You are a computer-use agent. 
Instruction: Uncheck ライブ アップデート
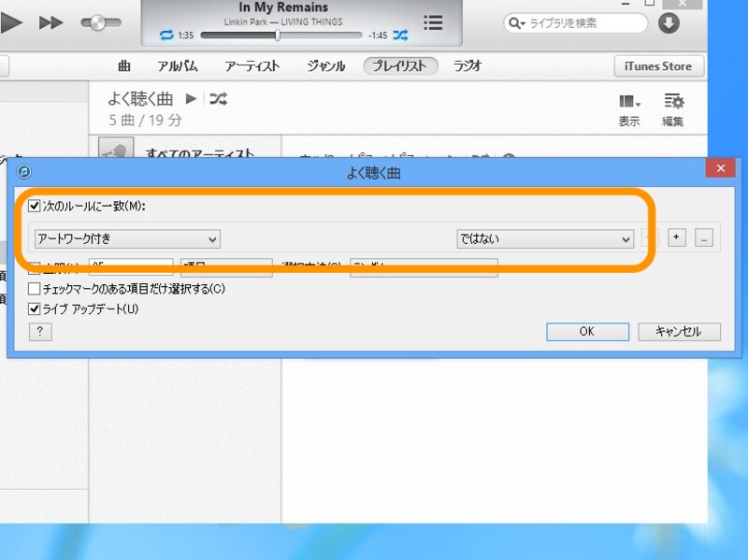coord(36,308)
